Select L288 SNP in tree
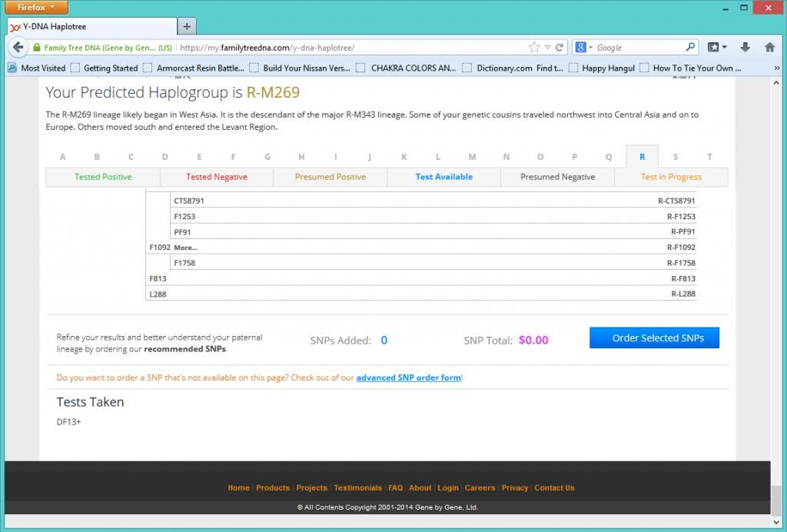This screenshot has height=532, width=787. click(x=158, y=294)
